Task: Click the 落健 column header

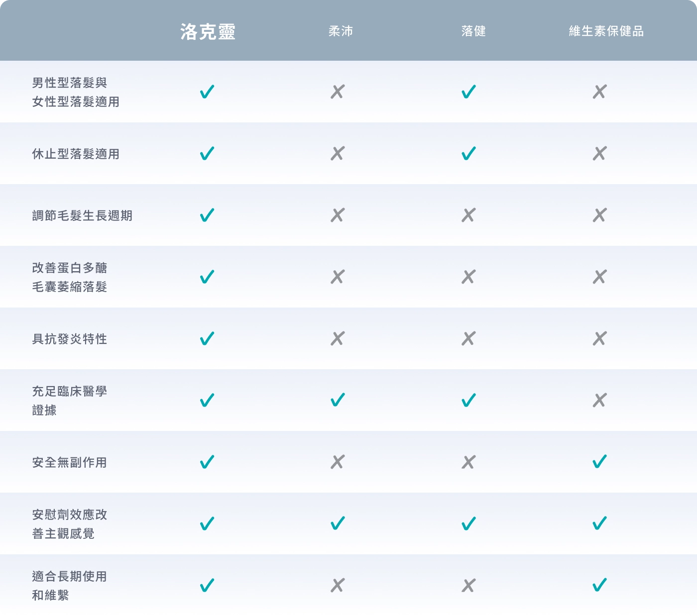Action: [x=473, y=31]
